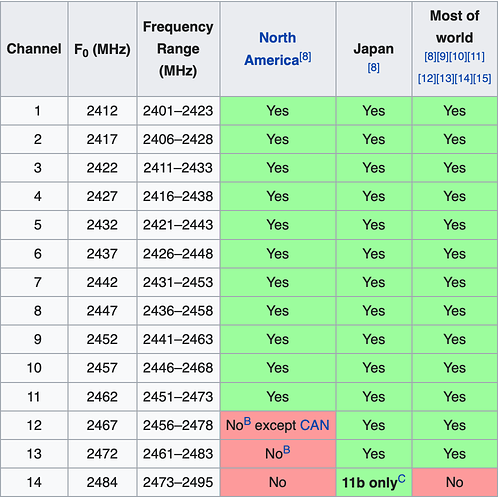The height and width of the screenshot is (499, 499).
Task: Open the North America header link
Action: tap(272, 49)
